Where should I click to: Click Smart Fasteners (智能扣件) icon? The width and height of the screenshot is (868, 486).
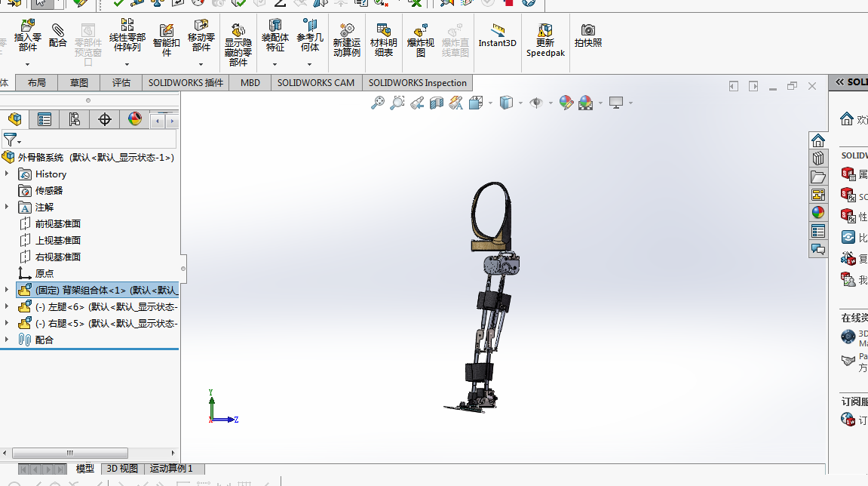[166, 40]
